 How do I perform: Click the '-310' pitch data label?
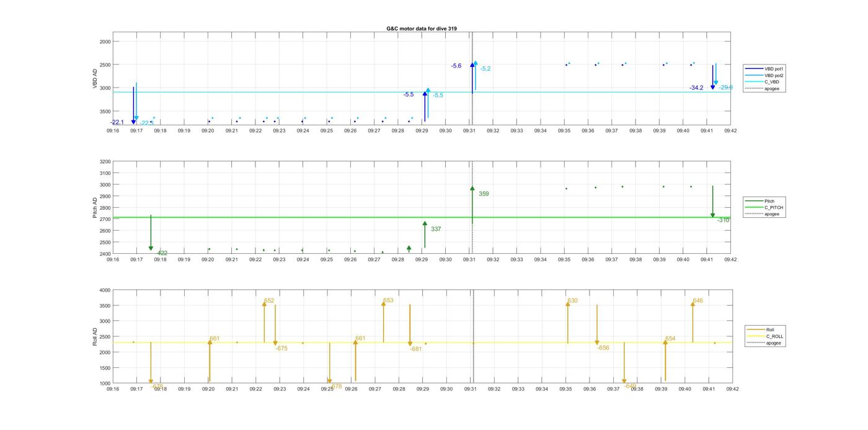723,220
